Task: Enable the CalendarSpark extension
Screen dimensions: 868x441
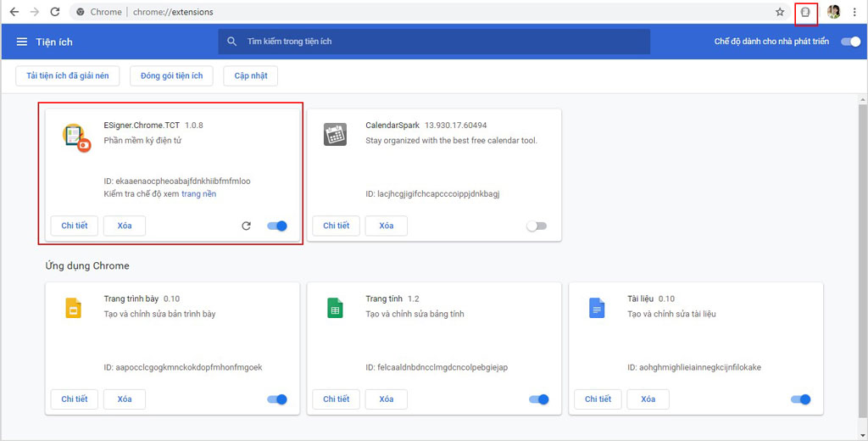Action: (537, 226)
